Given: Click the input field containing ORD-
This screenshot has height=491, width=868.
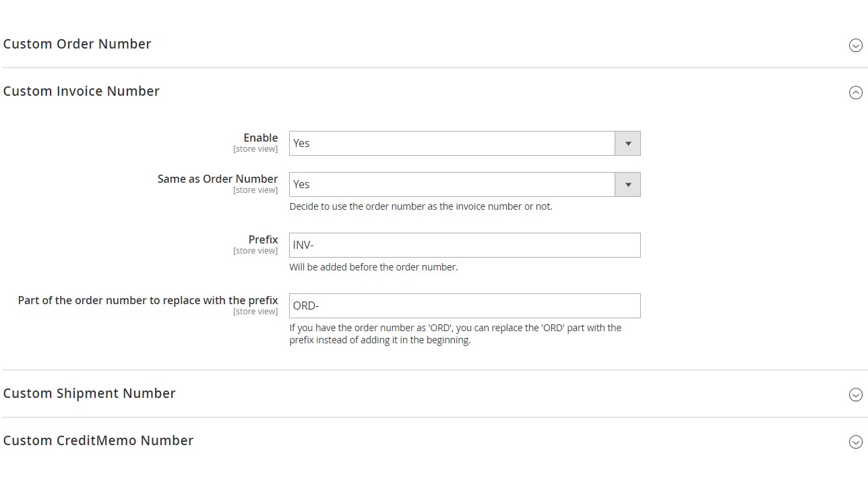Looking at the screenshot, I should point(464,306).
